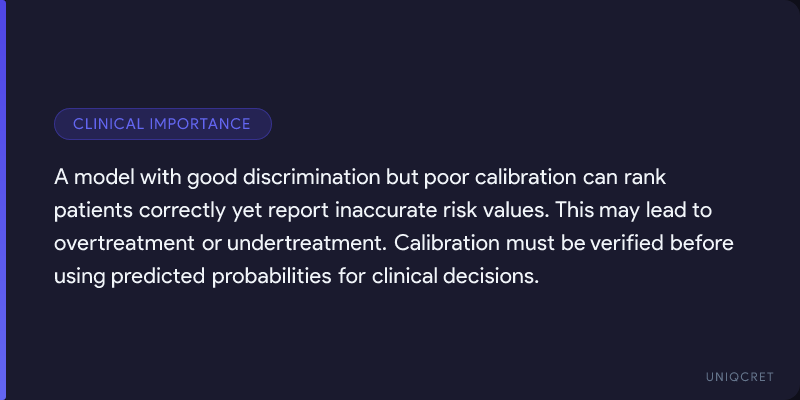Click the word "using" starting last line
The image size is (800, 400).
[77, 276]
